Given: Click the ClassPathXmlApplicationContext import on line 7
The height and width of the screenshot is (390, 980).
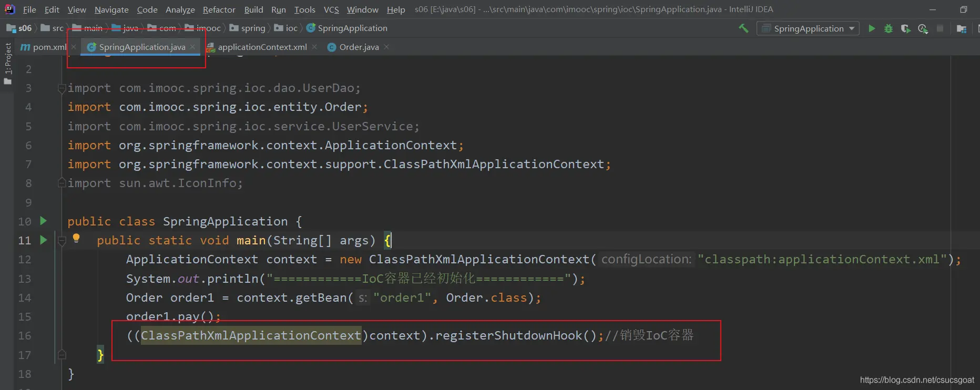Looking at the screenshot, I should (x=339, y=164).
